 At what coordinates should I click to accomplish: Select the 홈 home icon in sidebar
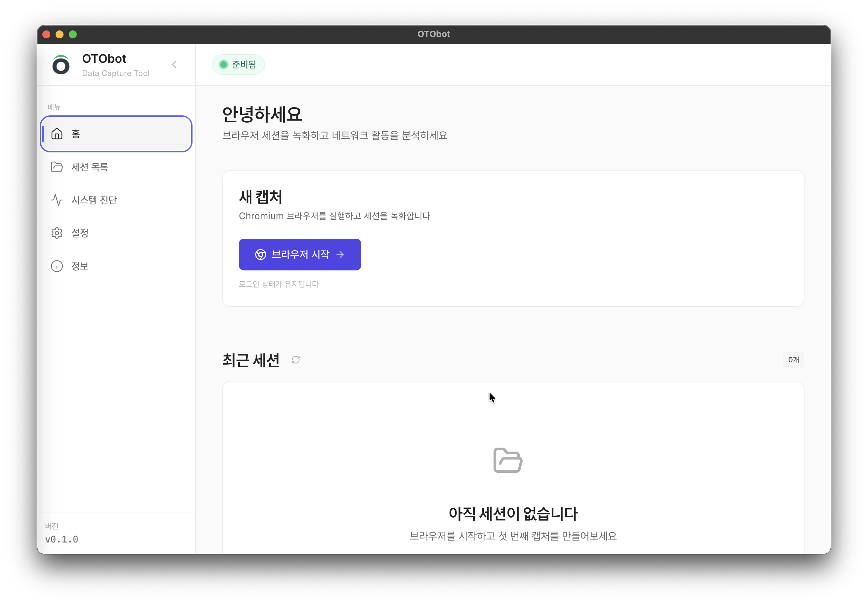pos(57,134)
